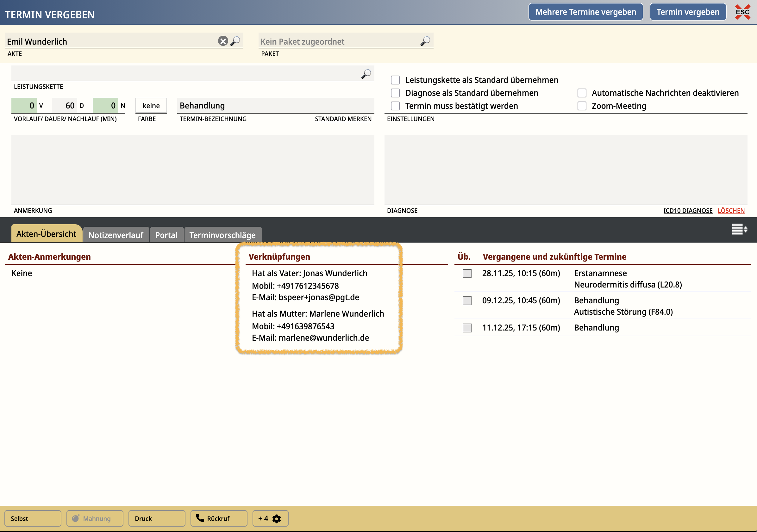The image size is (757, 532).
Task: Click the Rückruf phone button
Action: pos(219,518)
